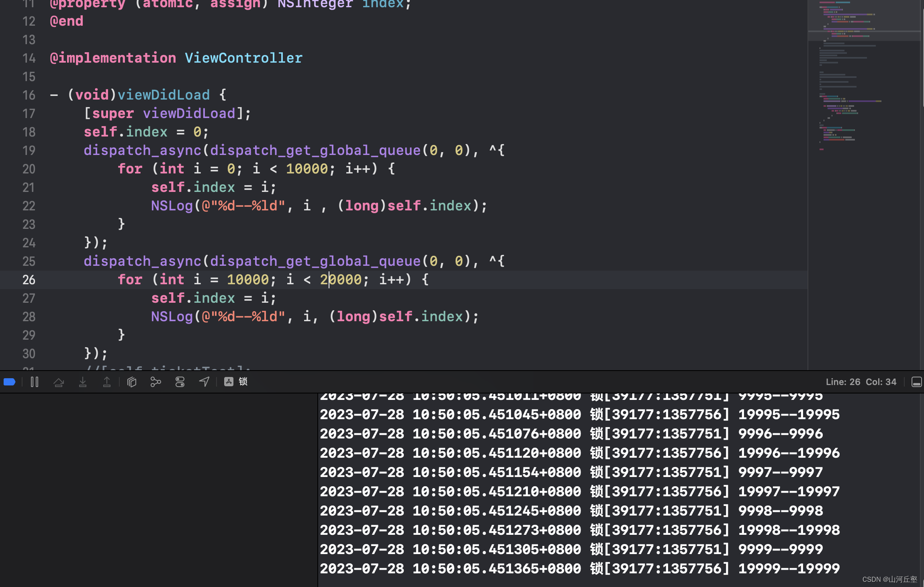
Task: Click 'self.index = i;' on line 21
Action: pos(214,188)
